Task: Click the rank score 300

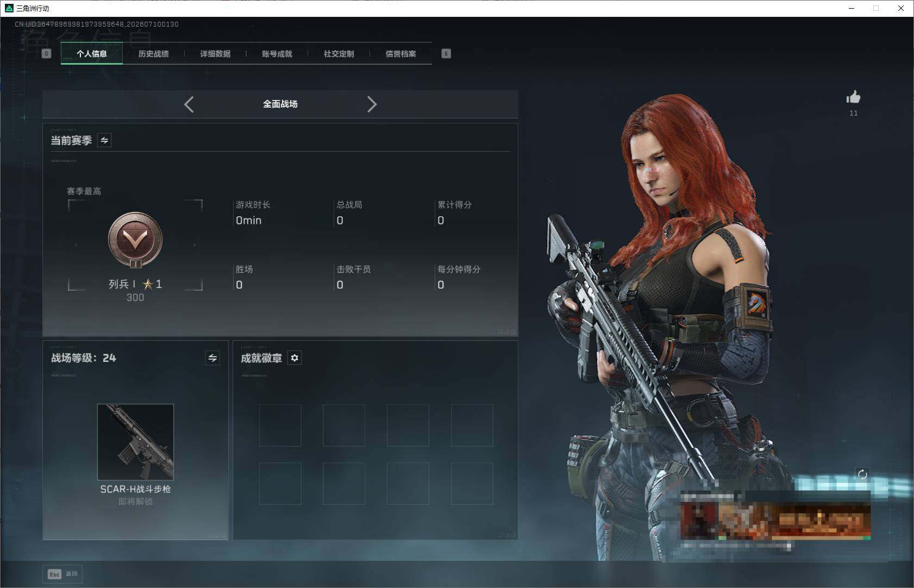Action: pos(135,297)
